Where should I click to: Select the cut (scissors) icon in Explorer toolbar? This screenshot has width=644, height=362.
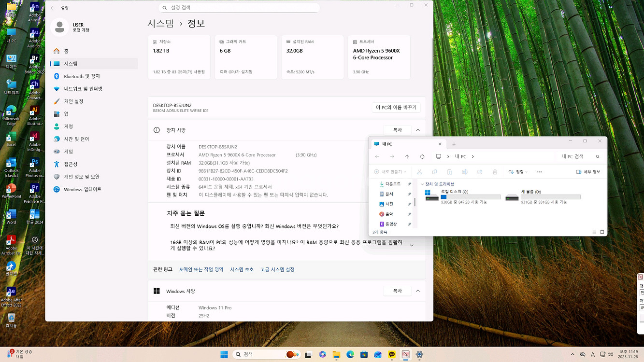coord(419,171)
